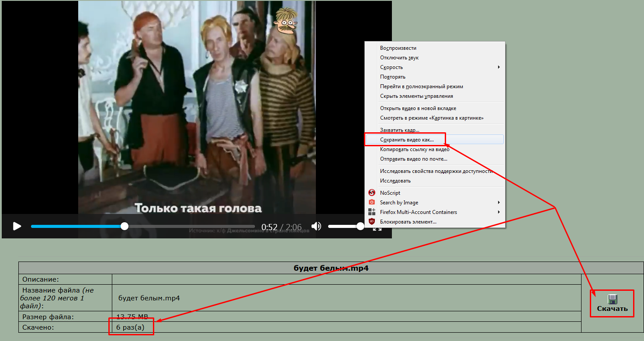Choose "Захватить кадр..." menu entry
Viewport: 644px width, 341px height.
[x=400, y=130]
